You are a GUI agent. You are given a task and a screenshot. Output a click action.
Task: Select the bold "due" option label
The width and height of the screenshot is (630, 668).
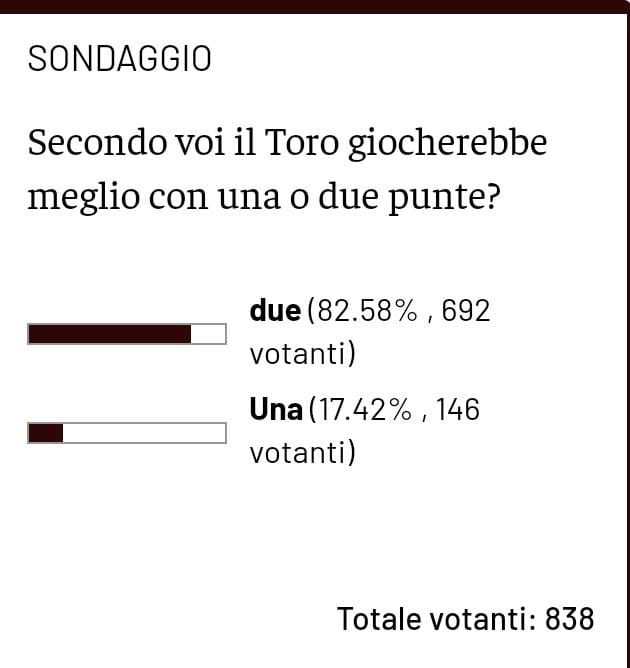pos(275,311)
